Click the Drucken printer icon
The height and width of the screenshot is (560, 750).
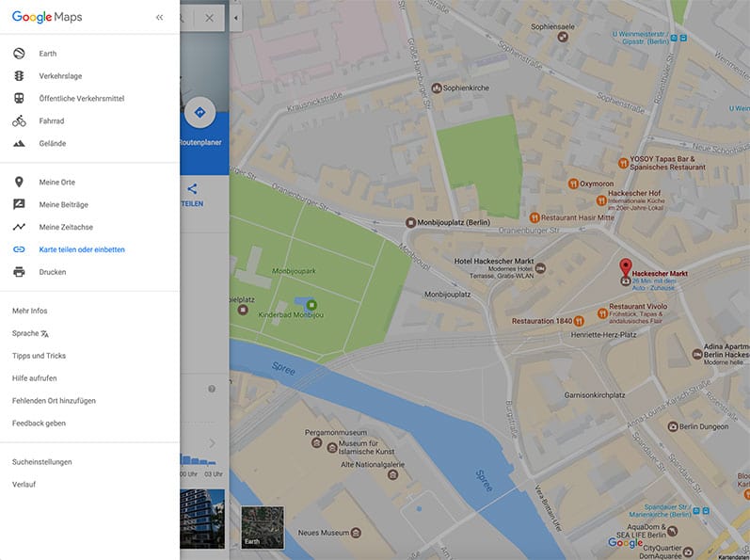[x=19, y=272]
